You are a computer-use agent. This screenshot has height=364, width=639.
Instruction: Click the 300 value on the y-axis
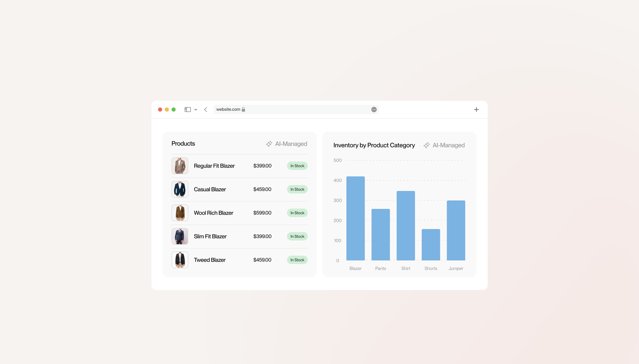[337, 201]
